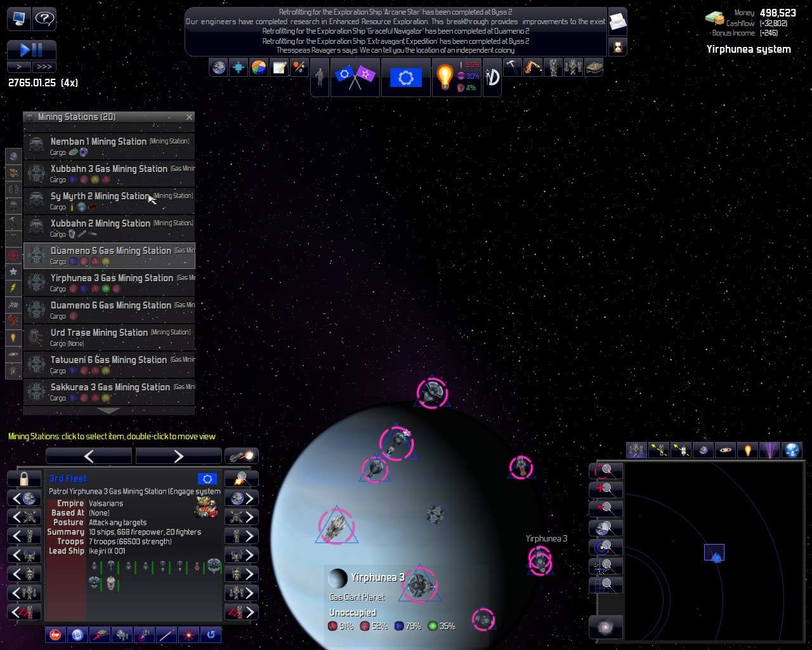This screenshot has height=650, width=812.
Task: Toggle the padlock lock-view button
Action: tap(24, 479)
